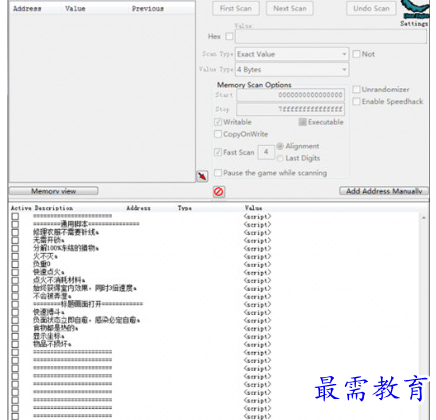Select the 始终获得室内效果 row text
Screen dimensions: 436x420
[85, 288]
